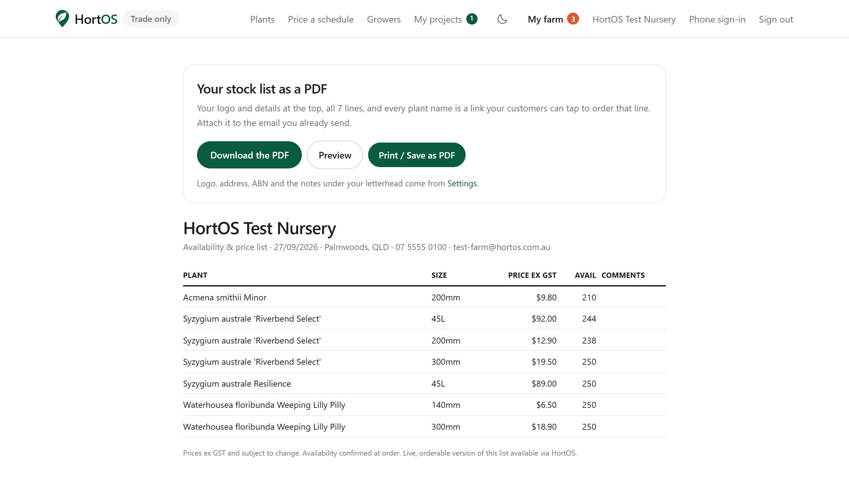
Task: Click the $92.00 price cell
Action: tap(544, 319)
